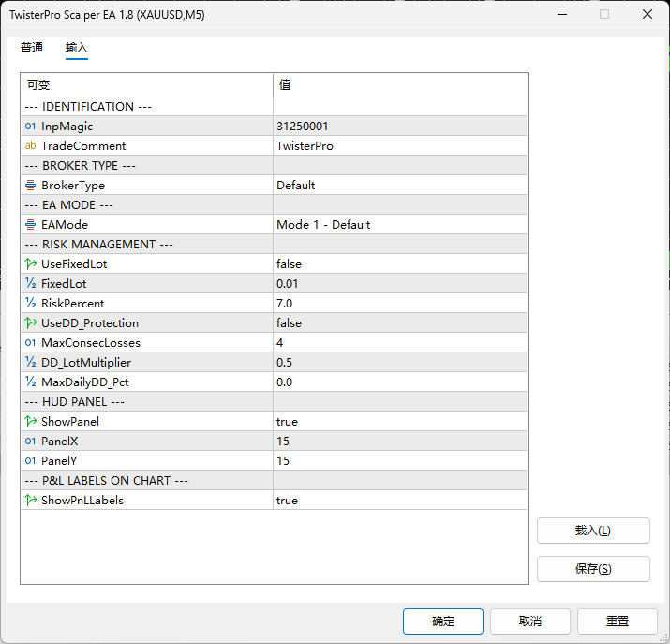Image resolution: width=670 pixels, height=644 pixels.
Task: Click the boolean icon beside ShowPnLLabels
Action: pyautogui.click(x=30, y=500)
